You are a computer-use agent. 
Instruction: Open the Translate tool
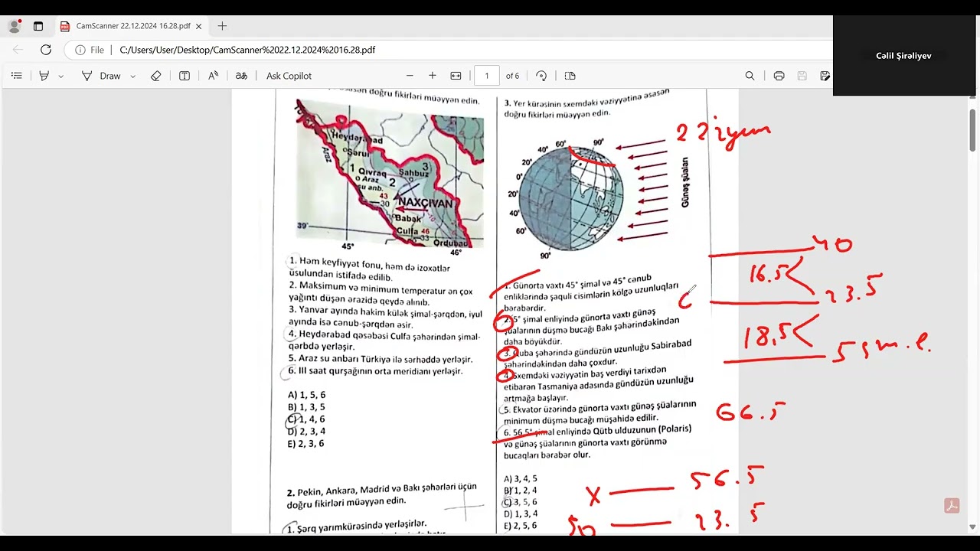(241, 76)
